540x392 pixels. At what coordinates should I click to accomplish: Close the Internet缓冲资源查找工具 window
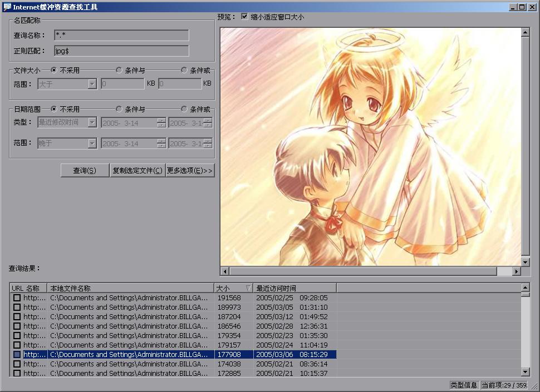(532, 7)
